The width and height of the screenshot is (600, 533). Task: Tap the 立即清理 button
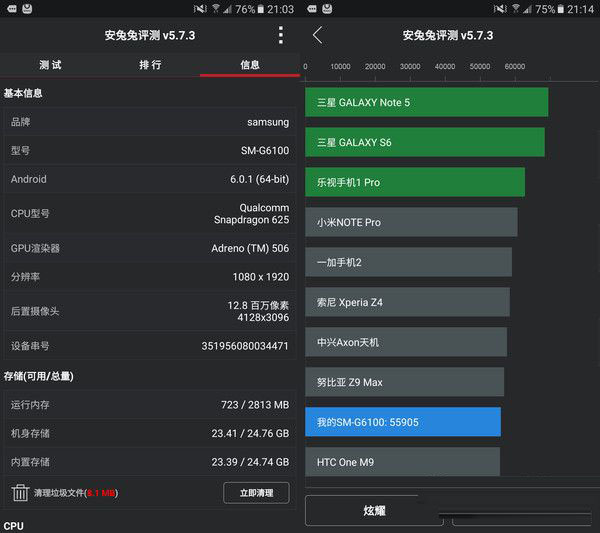256,493
